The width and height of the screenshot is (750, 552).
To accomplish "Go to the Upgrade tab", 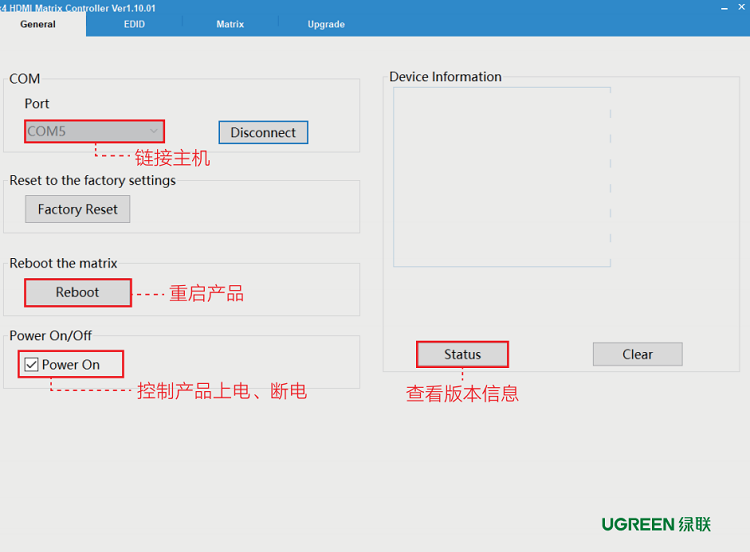I will 326,24.
